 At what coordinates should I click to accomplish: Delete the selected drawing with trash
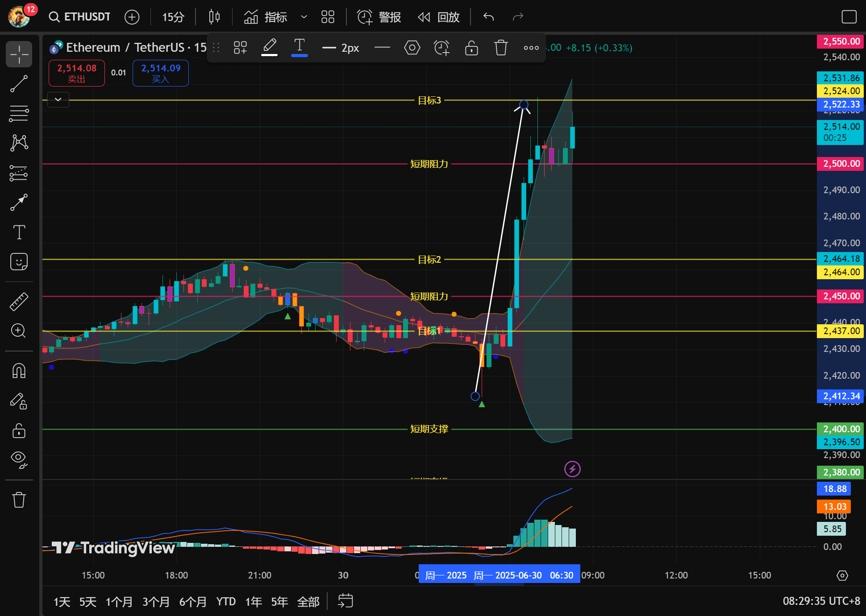click(501, 48)
